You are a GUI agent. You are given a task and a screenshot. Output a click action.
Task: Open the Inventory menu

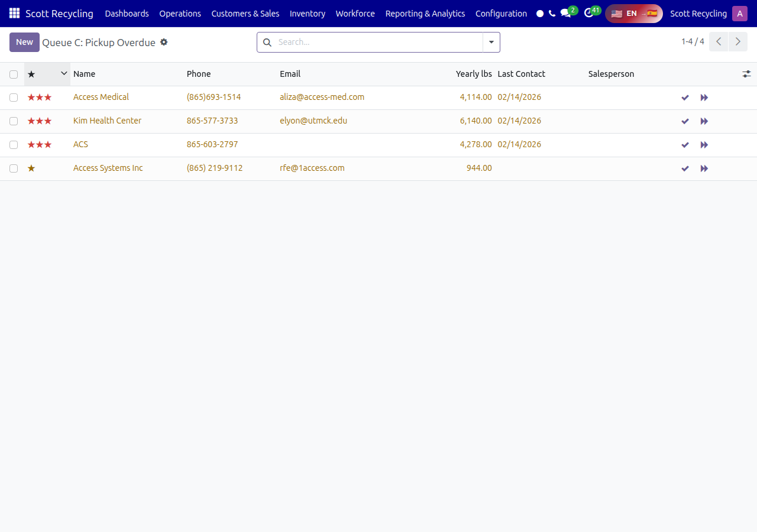click(x=308, y=14)
